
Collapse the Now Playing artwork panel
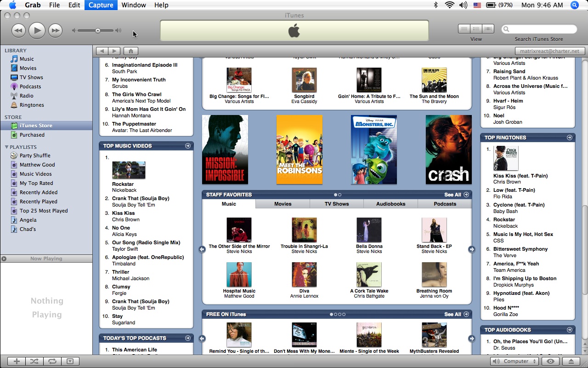tap(4, 259)
